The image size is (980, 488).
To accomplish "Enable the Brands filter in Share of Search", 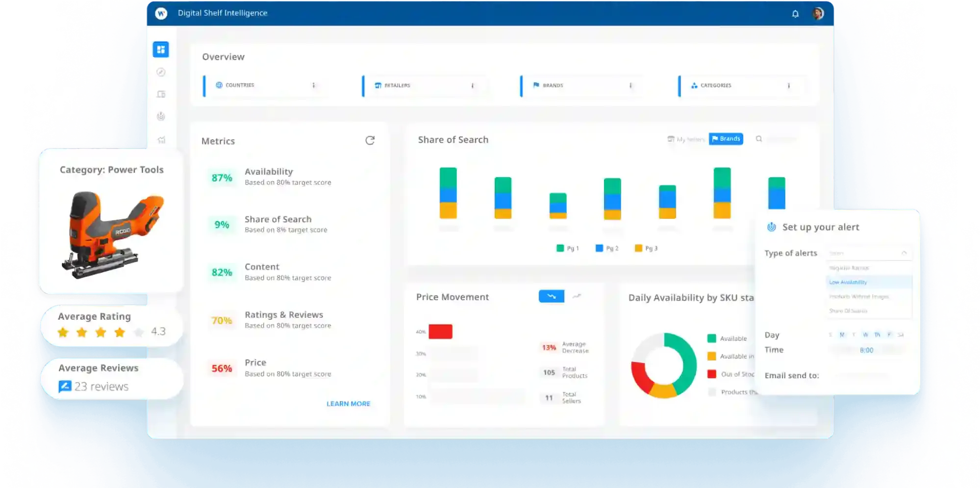I will pyautogui.click(x=726, y=139).
